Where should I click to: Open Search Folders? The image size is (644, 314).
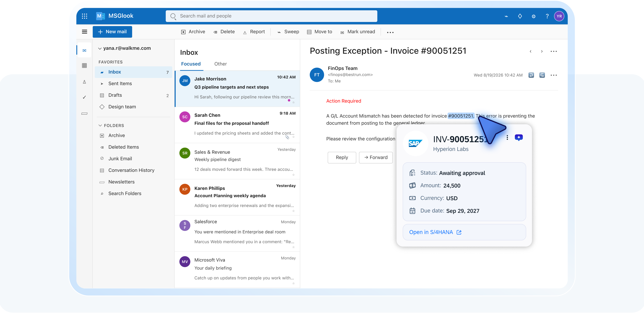point(134,194)
